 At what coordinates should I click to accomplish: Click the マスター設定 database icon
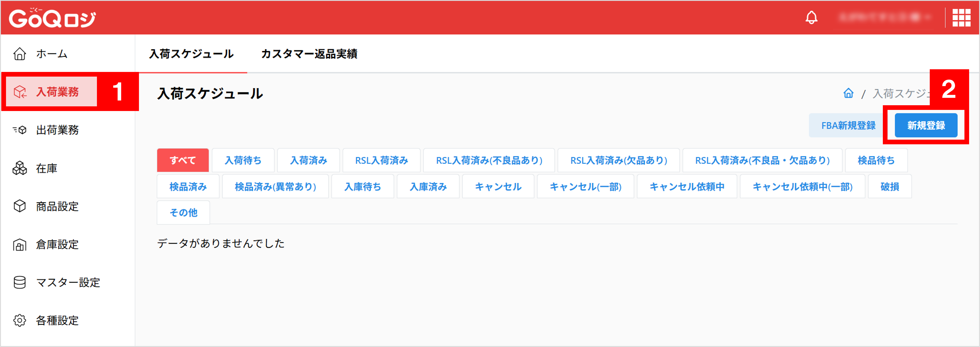pyautogui.click(x=20, y=282)
